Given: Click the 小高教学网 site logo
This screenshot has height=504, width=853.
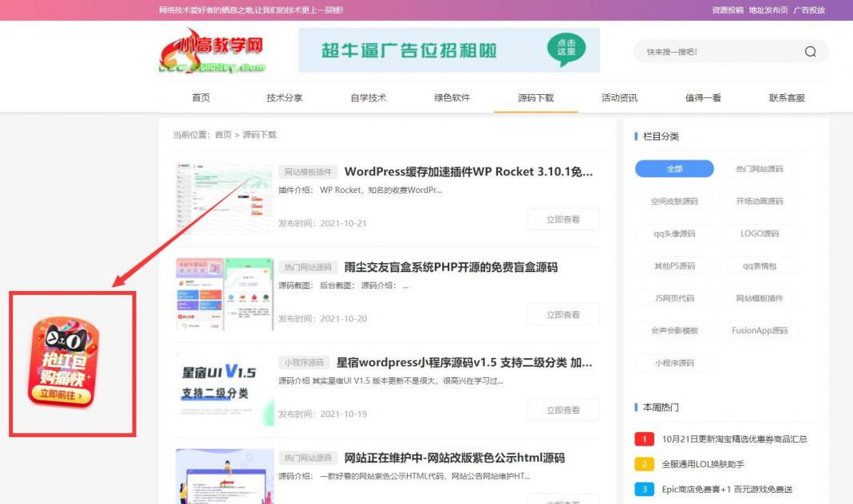Looking at the screenshot, I should [x=212, y=50].
